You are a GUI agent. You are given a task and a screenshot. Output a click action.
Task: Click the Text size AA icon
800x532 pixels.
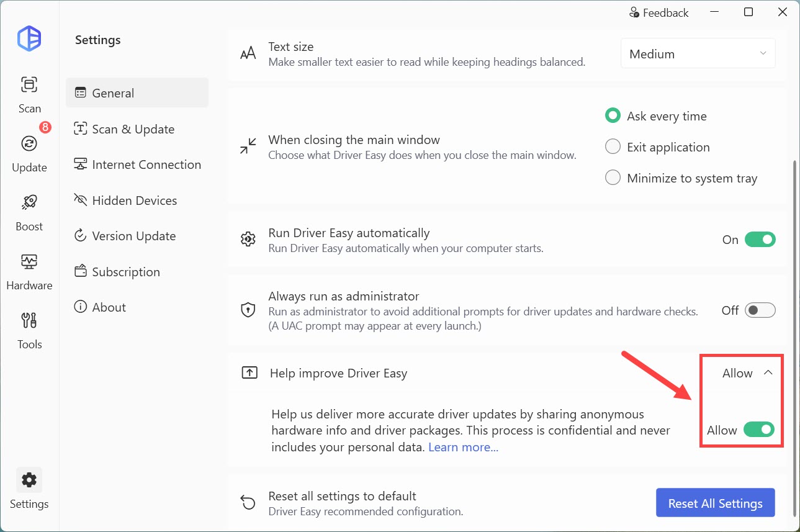[248, 53]
